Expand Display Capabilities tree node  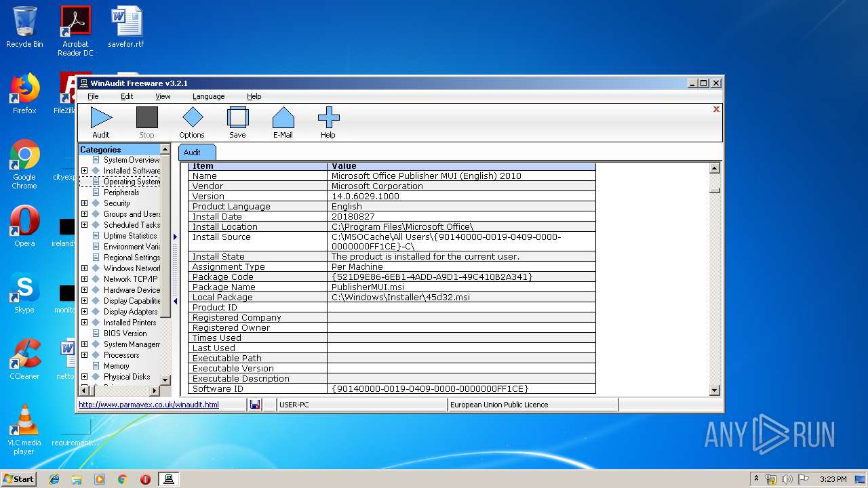84,301
